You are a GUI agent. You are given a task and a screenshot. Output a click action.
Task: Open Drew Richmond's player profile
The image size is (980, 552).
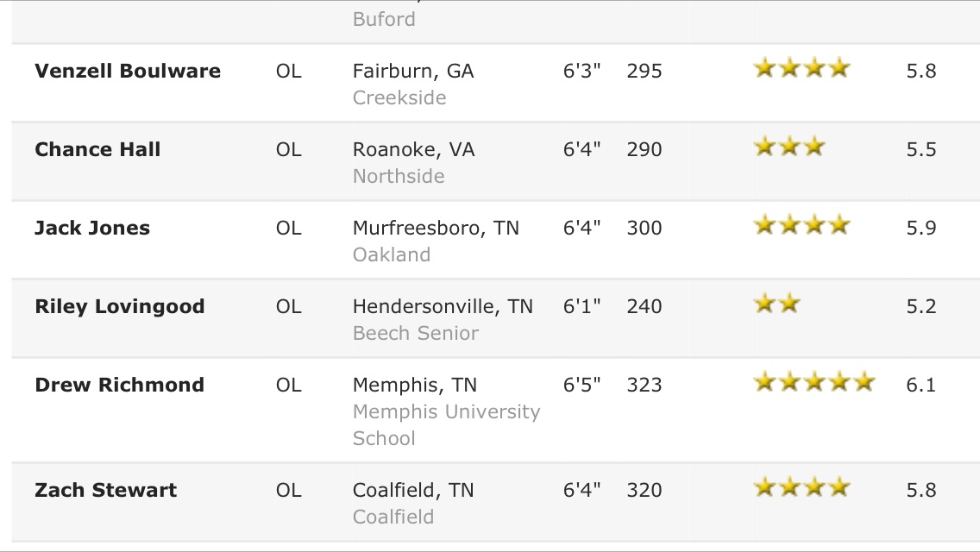click(x=119, y=385)
